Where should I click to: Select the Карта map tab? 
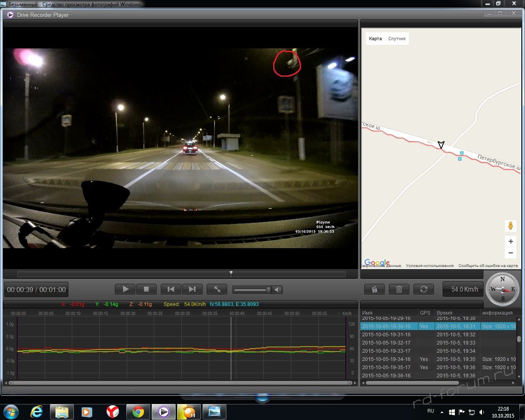375,39
